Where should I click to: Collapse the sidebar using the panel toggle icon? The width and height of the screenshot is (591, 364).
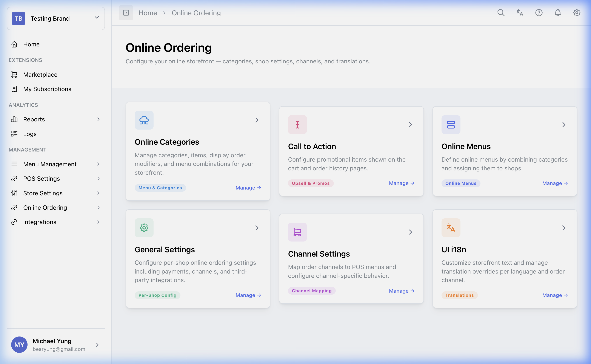click(x=126, y=12)
